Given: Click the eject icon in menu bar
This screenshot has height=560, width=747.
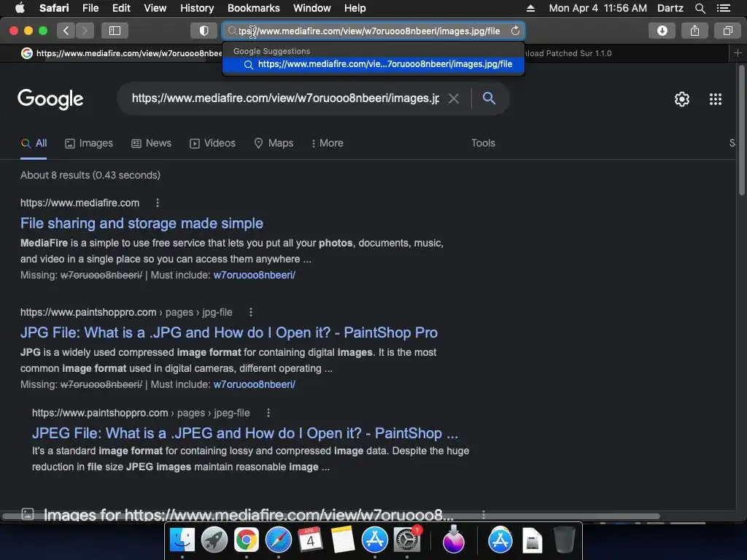Looking at the screenshot, I should point(530,8).
